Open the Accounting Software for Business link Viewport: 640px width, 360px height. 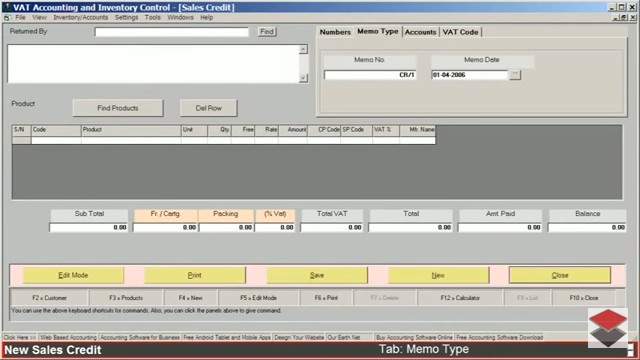140,338
